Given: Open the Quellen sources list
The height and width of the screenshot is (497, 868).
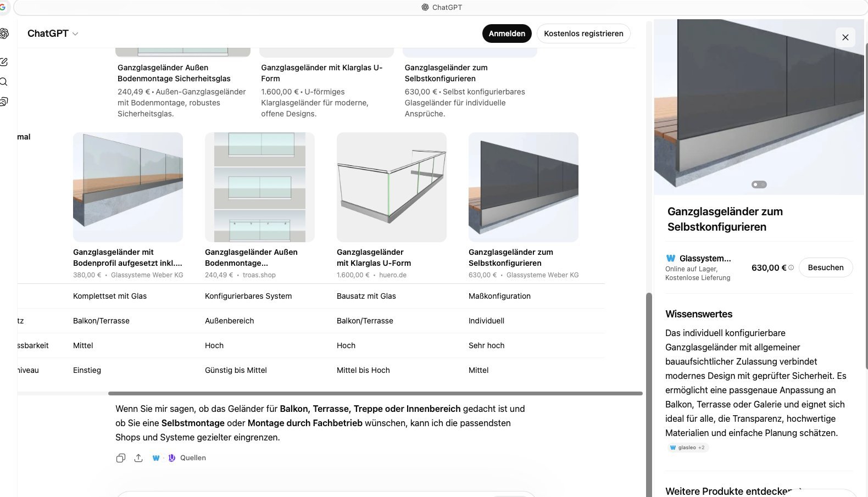Looking at the screenshot, I should click(193, 458).
